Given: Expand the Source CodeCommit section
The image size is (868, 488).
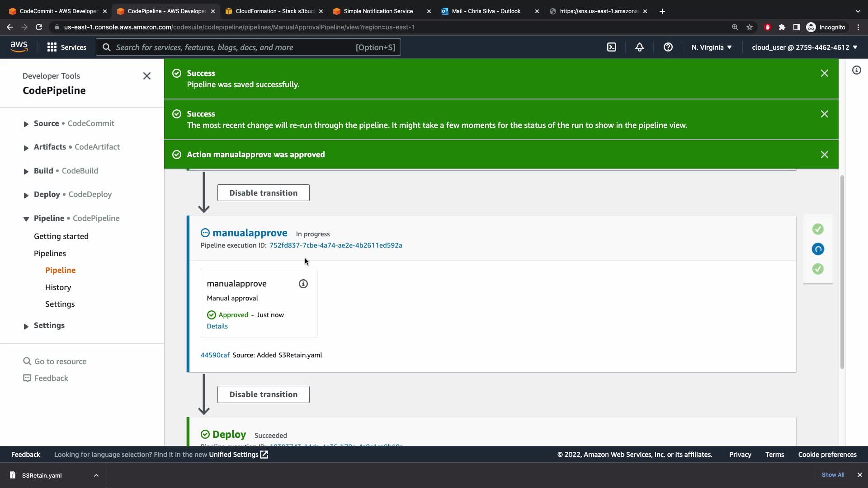Looking at the screenshot, I should (x=26, y=124).
